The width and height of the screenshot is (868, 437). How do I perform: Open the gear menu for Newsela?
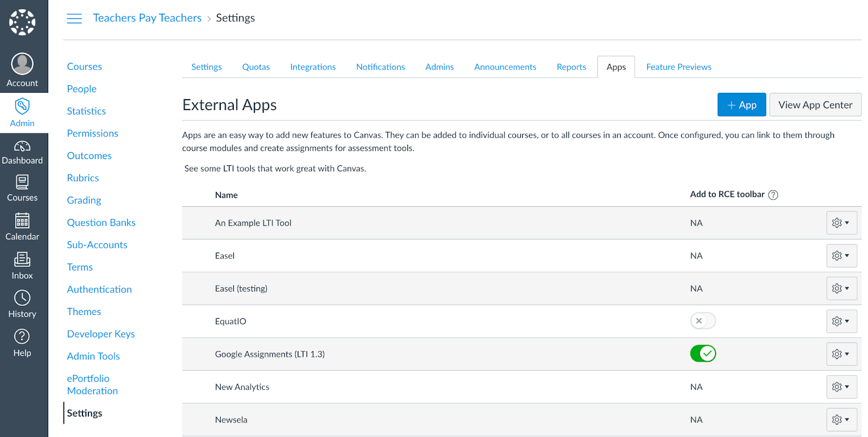pyautogui.click(x=841, y=420)
